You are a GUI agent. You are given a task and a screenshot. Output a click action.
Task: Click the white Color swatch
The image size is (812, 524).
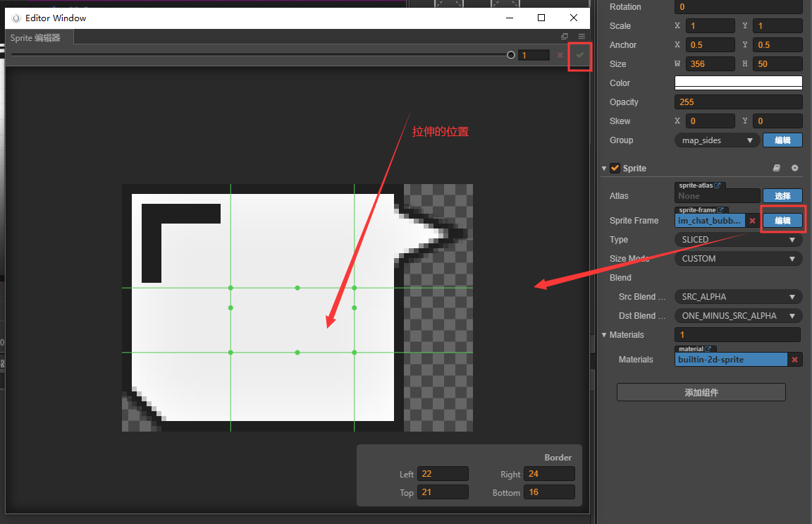coord(737,83)
